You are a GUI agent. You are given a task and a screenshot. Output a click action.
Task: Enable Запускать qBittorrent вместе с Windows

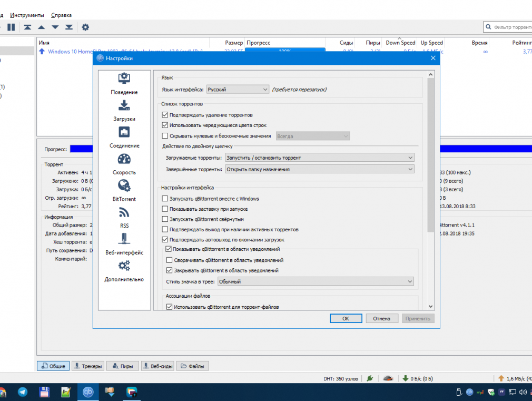[x=165, y=199]
